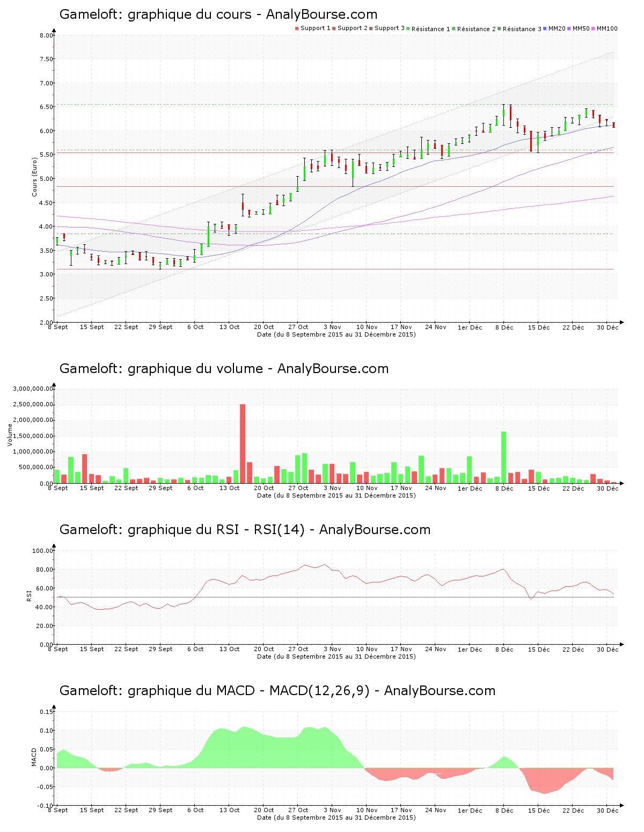Select the MM50 legend label
Screen dimensions: 644x832
point(581,28)
